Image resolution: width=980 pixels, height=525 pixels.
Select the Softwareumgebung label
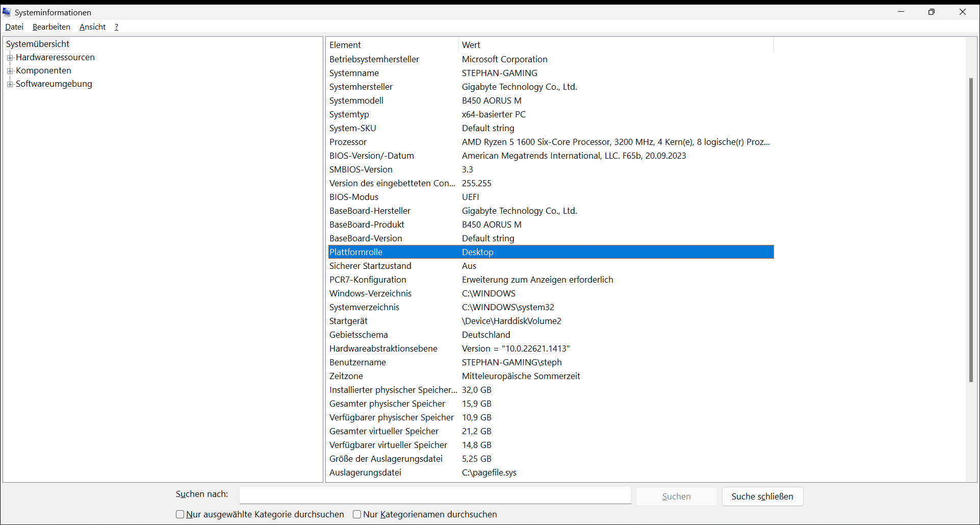tap(54, 84)
